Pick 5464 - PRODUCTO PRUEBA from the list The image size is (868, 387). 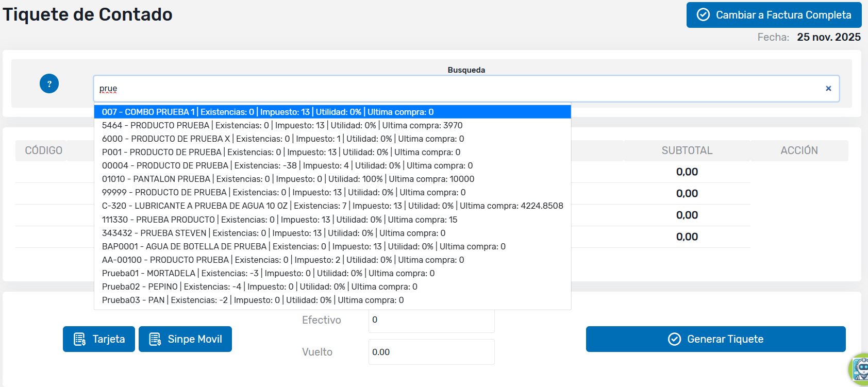click(x=282, y=125)
